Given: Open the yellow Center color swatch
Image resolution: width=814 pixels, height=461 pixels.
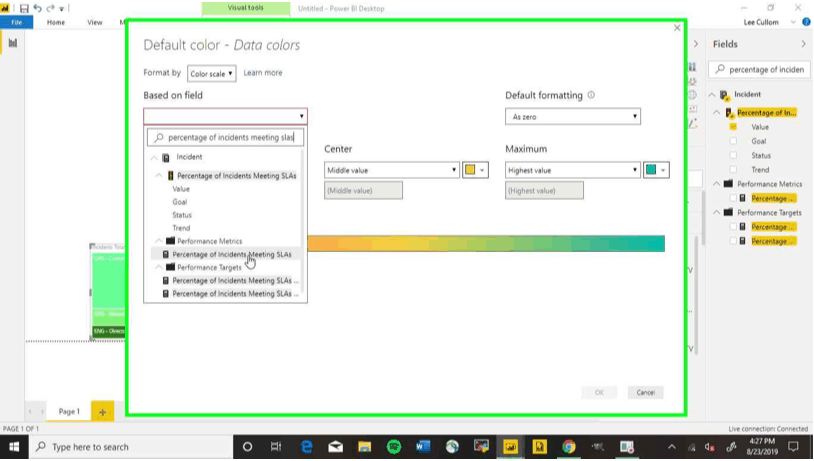Looking at the screenshot, I should (475, 170).
